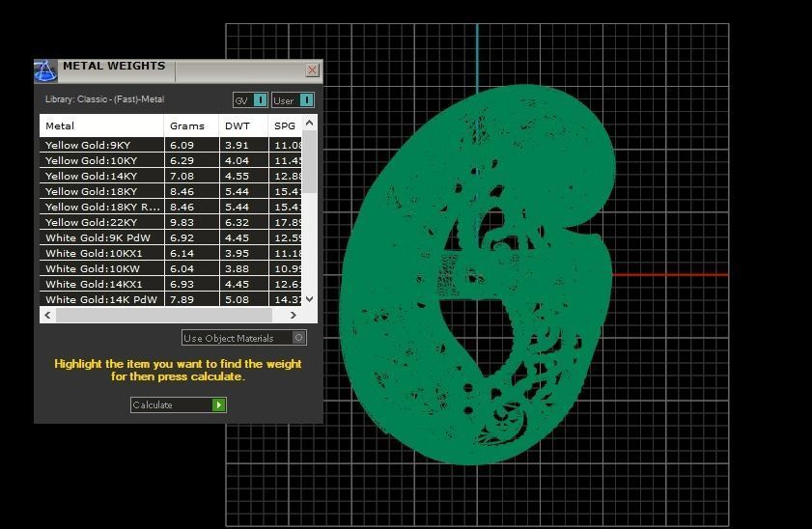812x529 pixels.
Task: Toggle the User library switch
Action: [x=294, y=100]
